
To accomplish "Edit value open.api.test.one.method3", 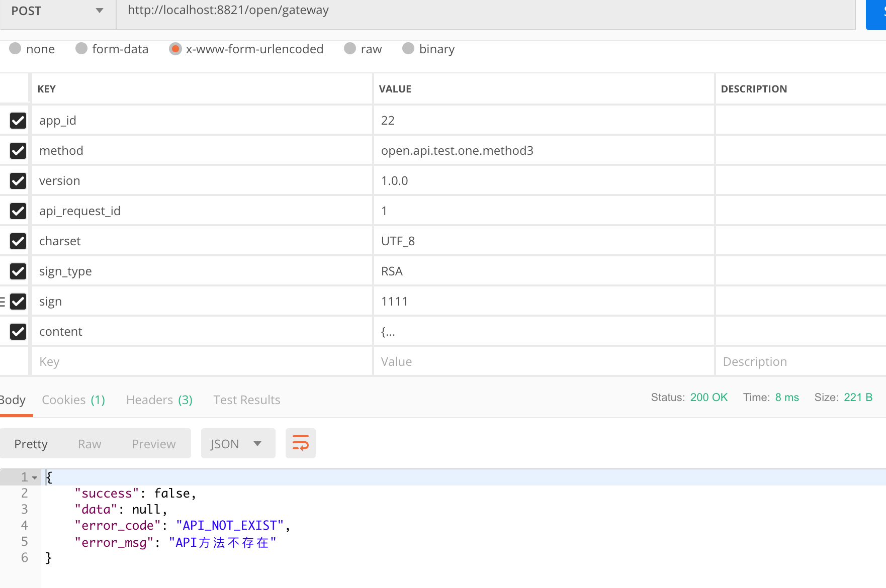I will [544, 151].
